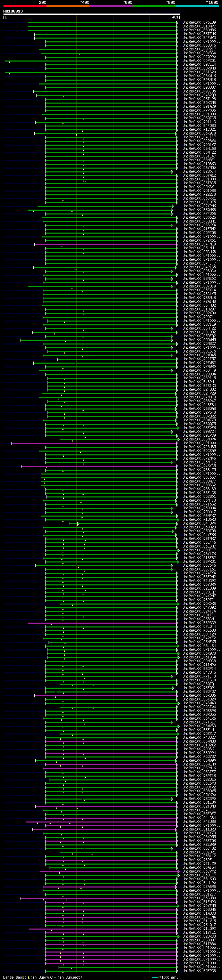Screen dimensions: 222x980
Task: Select the AU186993 query name label
Action: click(x=13, y=11)
